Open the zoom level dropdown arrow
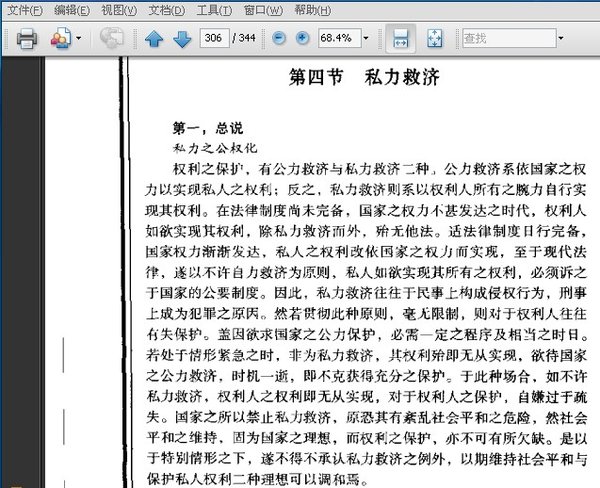600x488 pixels. (366, 38)
